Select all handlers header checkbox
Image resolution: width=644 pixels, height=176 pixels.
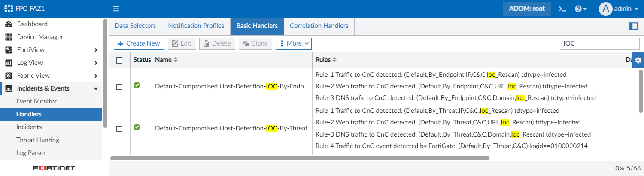click(x=119, y=60)
